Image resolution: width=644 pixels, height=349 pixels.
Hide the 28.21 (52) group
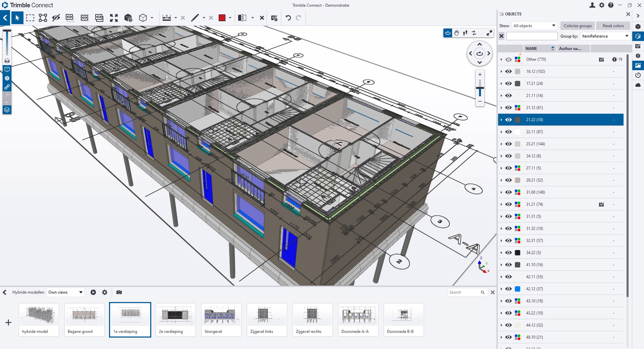508,180
